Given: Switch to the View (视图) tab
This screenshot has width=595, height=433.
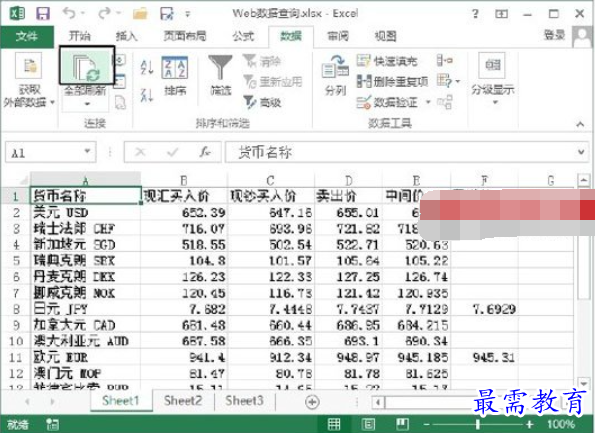Looking at the screenshot, I should coord(385,36).
